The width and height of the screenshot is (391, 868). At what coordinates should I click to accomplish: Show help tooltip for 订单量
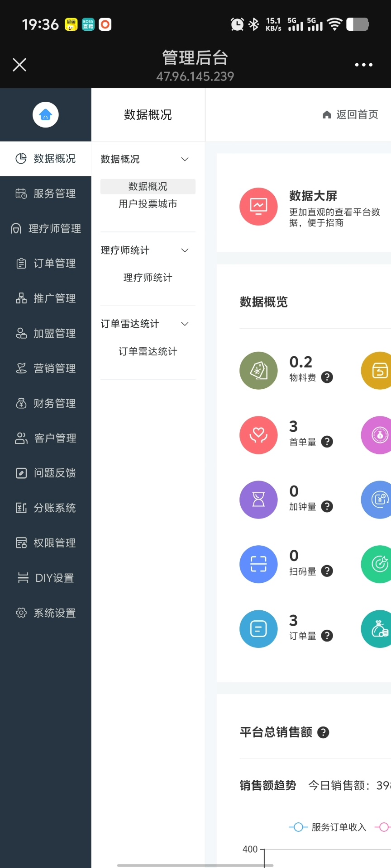coord(327,636)
